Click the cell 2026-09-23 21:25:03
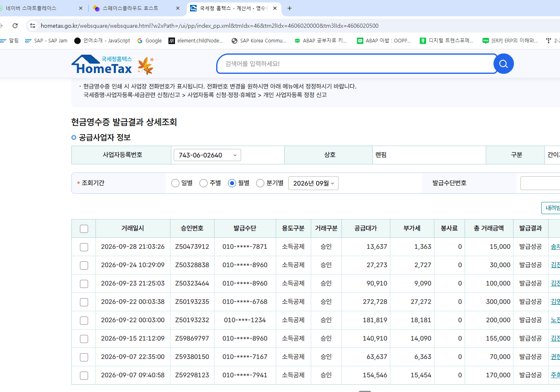Viewport: 560px width, 392px height. [x=133, y=283]
